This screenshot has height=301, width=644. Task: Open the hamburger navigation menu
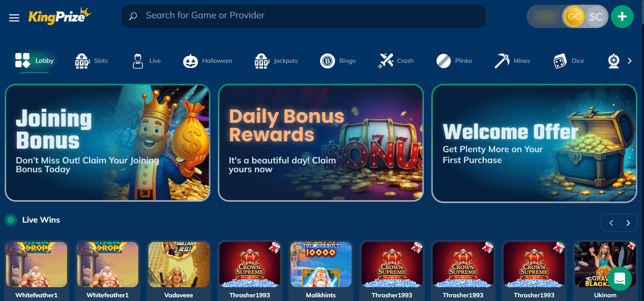pyautogui.click(x=14, y=18)
